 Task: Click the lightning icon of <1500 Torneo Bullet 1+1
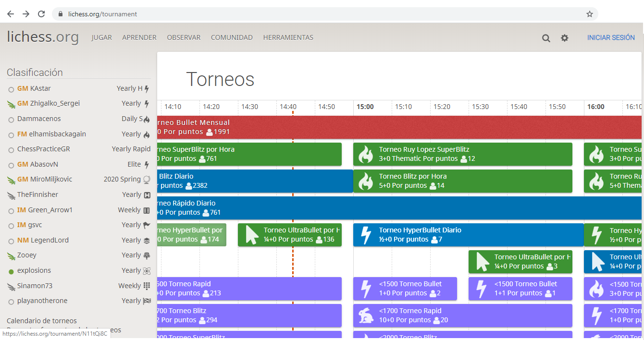click(x=482, y=289)
